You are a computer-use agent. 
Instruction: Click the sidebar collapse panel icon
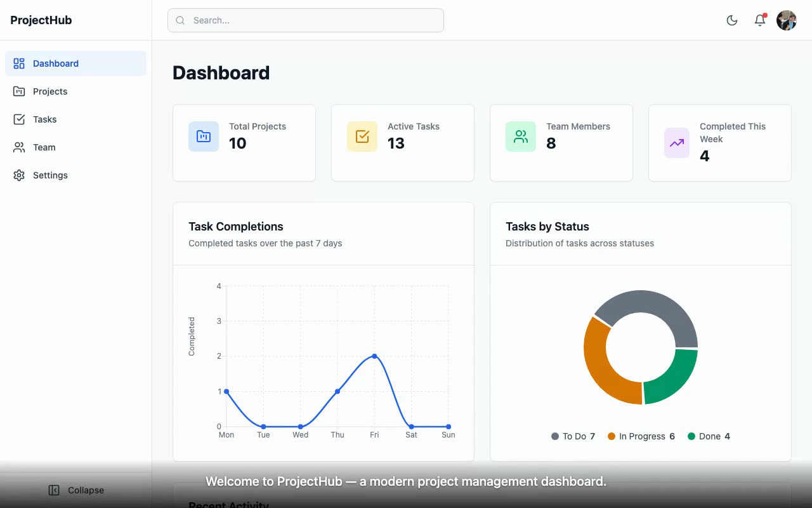click(54, 490)
